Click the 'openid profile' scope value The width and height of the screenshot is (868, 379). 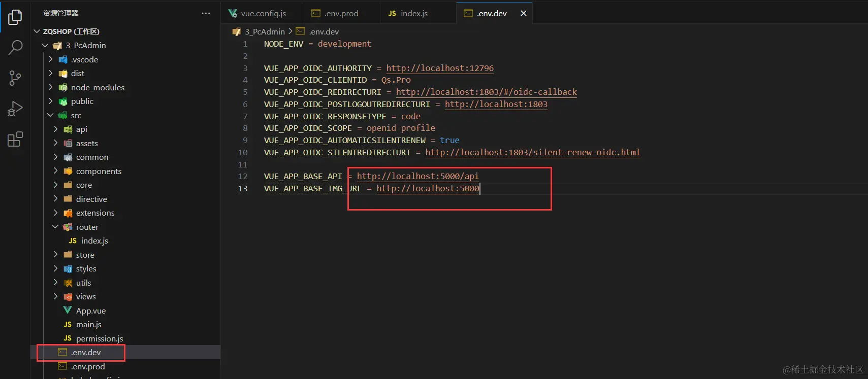[401, 128]
